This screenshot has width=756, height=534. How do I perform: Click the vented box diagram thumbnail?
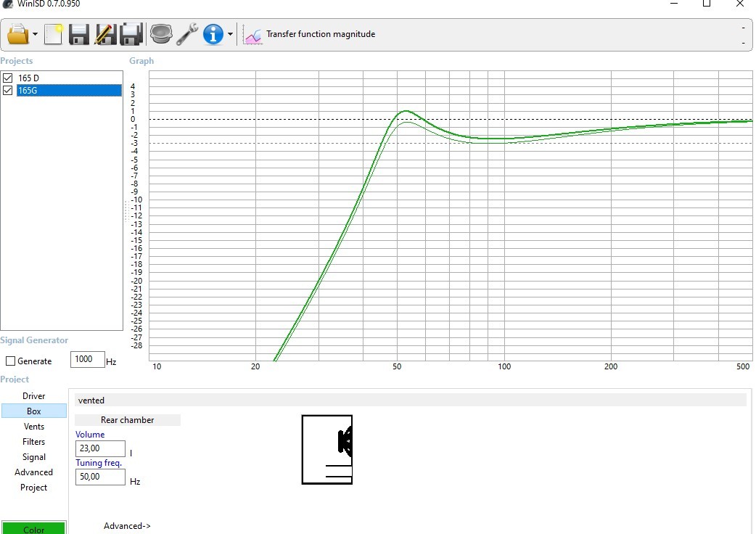point(327,449)
